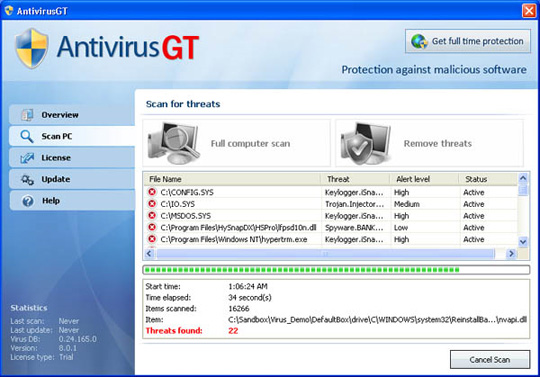
Task: Click the Full computer scan monitor icon
Action: pos(174,143)
